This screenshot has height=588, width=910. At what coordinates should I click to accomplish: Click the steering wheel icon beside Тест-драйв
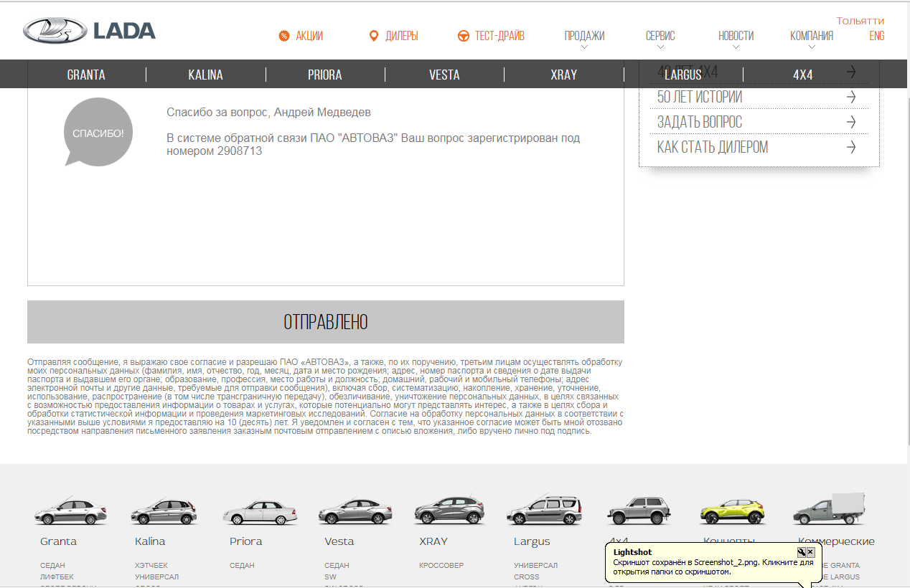coord(464,36)
